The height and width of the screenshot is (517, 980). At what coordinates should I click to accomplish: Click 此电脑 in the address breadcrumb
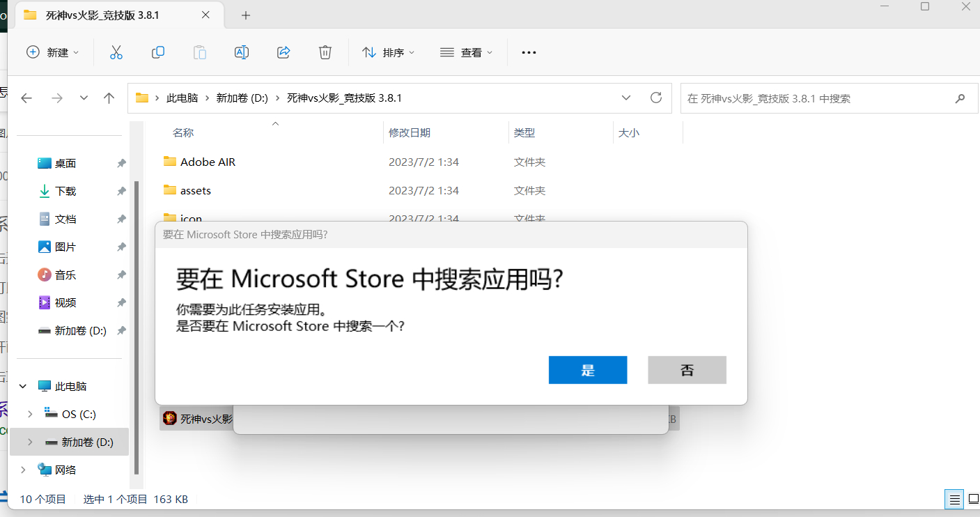pos(182,98)
